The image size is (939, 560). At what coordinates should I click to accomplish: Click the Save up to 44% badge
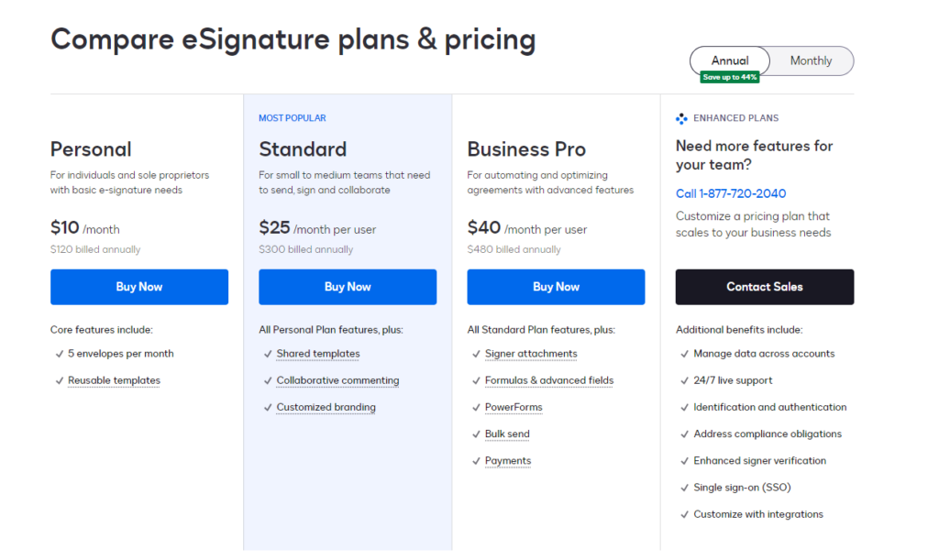click(729, 77)
